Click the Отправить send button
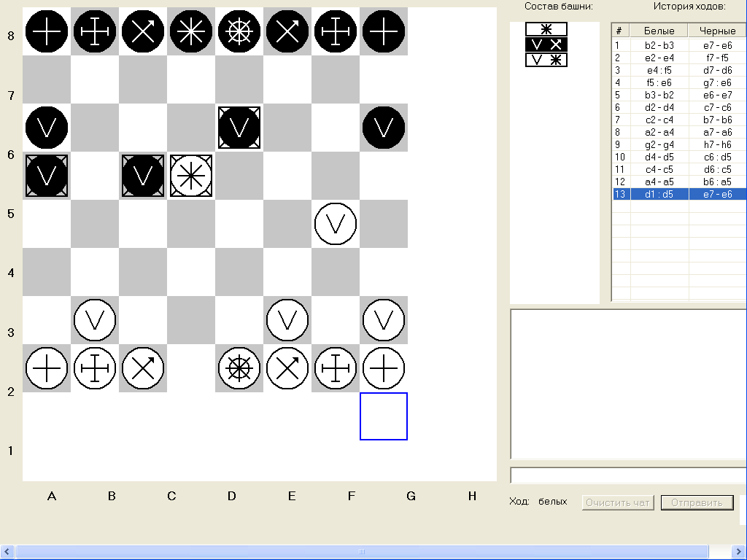This screenshot has width=747, height=560. (697, 502)
